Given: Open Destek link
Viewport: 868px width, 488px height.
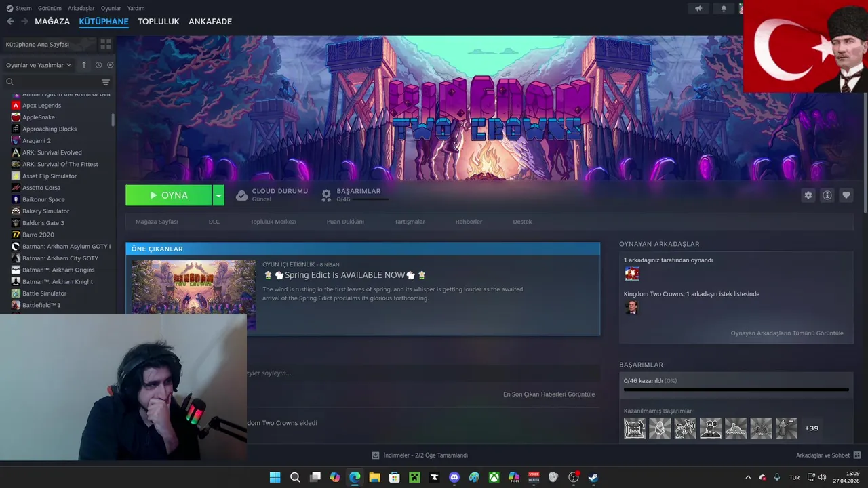Looking at the screenshot, I should coord(522,222).
